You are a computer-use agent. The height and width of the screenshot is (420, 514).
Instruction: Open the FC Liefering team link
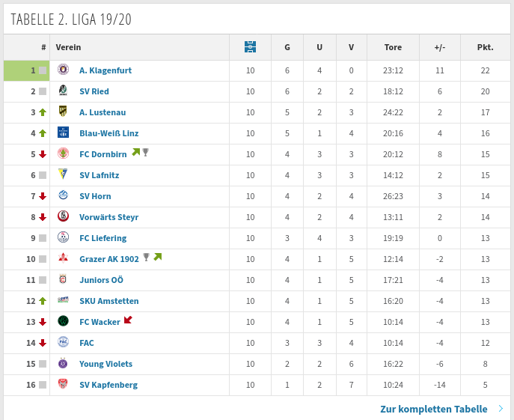pos(103,238)
